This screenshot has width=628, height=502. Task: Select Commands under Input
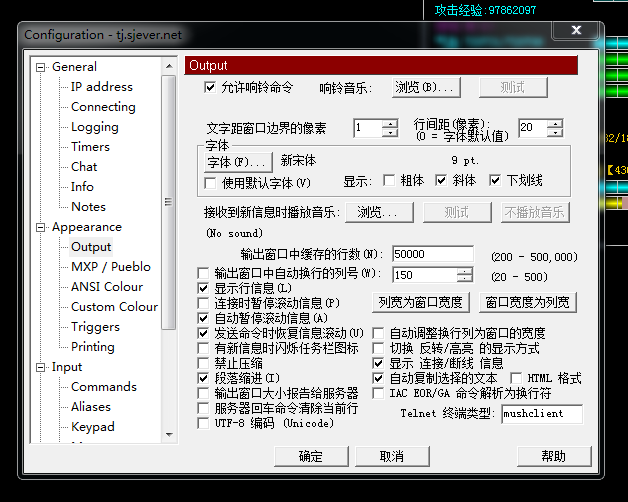104,387
